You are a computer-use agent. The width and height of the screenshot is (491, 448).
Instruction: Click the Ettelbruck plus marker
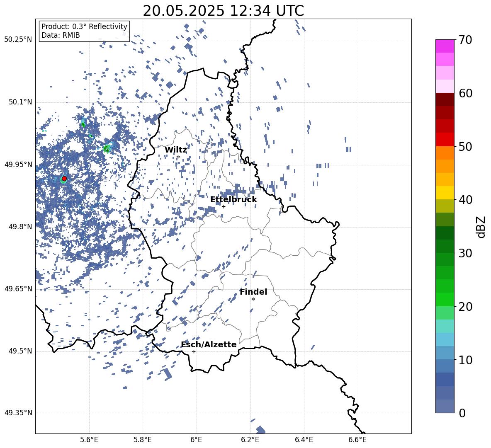click(x=224, y=206)
